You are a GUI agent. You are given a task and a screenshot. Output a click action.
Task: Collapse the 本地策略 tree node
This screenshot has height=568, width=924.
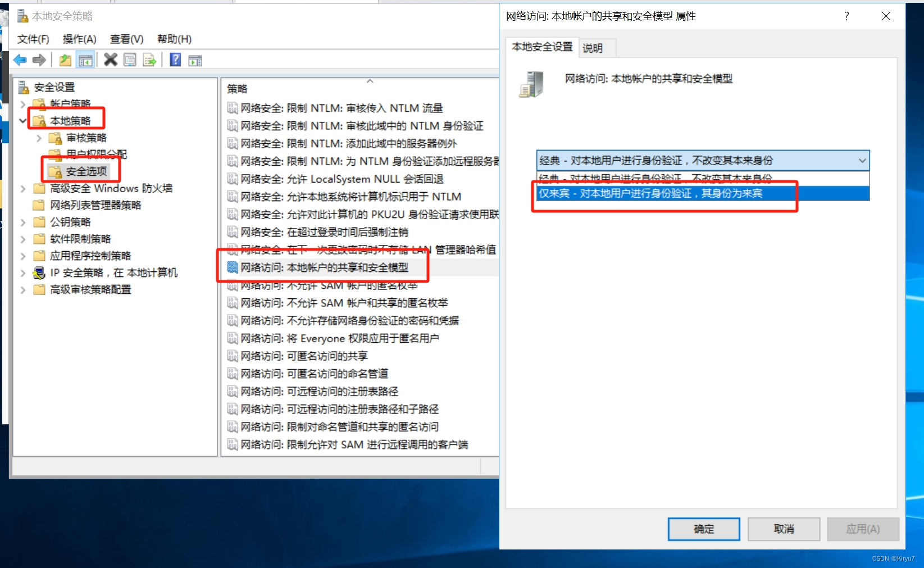[x=23, y=121]
